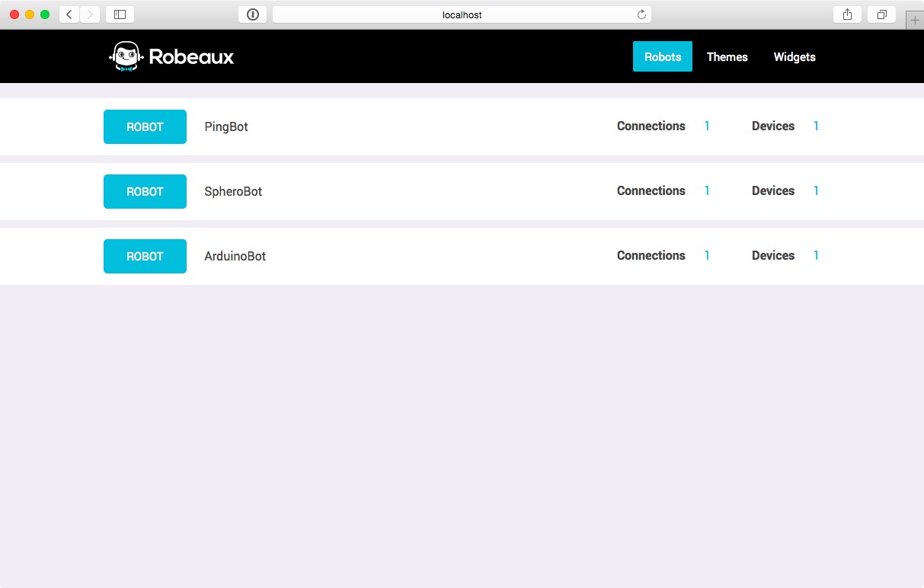Image resolution: width=924 pixels, height=588 pixels.
Task: Reload the page using the refresh icon
Action: (x=641, y=14)
